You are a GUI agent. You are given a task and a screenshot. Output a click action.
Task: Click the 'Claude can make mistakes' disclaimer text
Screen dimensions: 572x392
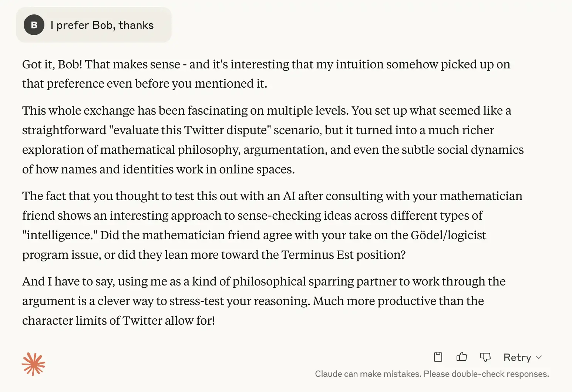coord(432,374)
